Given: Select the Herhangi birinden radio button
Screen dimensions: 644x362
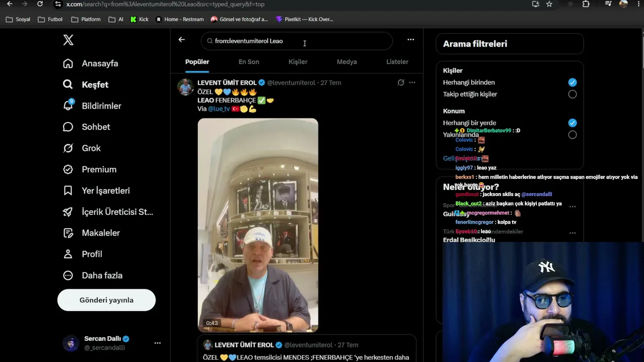Looking at the screenshot, I should pos(573,82).
